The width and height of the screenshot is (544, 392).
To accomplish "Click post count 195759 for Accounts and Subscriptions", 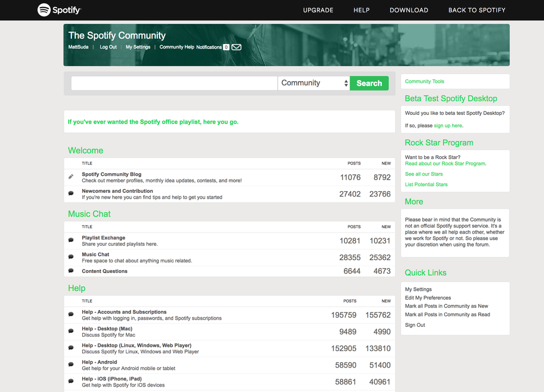I will pos(344,315).
